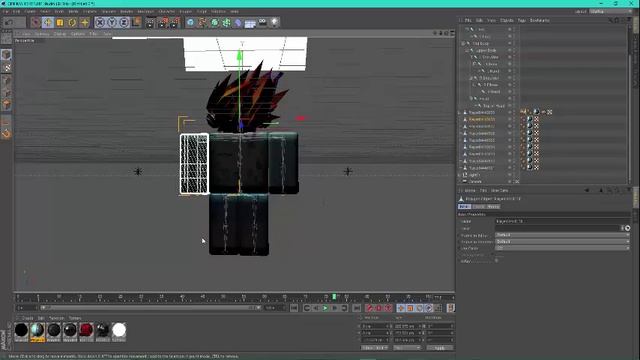This screenshot has height=360, width=640.
Task: Collapse the Upper Body tree node
Action: [467, 50]
